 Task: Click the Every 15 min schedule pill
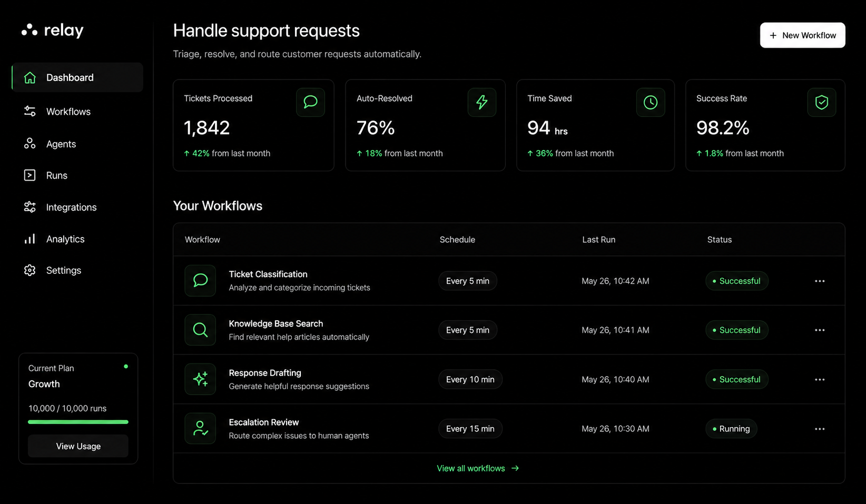pyautogui.click(x=470, y=429)
